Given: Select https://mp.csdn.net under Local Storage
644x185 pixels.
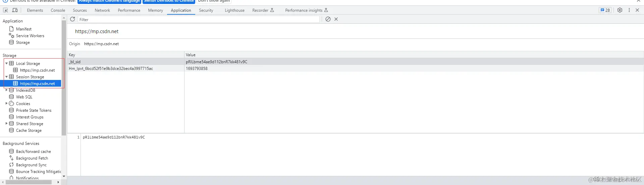Looking at the screenshot, I should coord(37,70).
